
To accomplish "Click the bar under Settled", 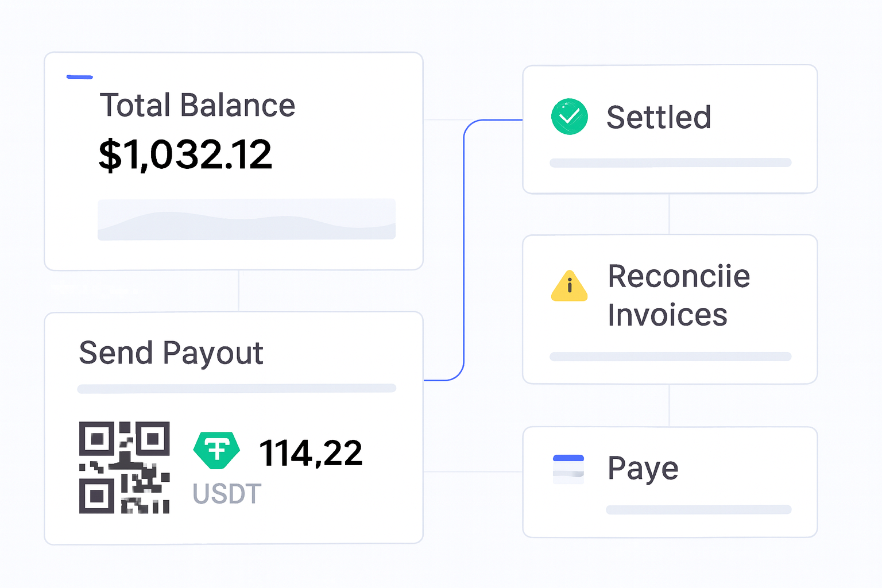I will click(x=671, y=163).
